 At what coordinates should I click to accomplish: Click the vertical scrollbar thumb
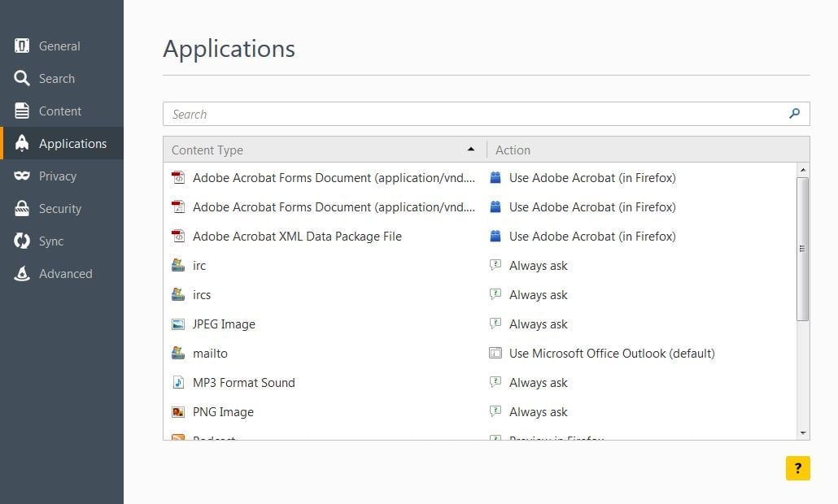coord(803,249)
